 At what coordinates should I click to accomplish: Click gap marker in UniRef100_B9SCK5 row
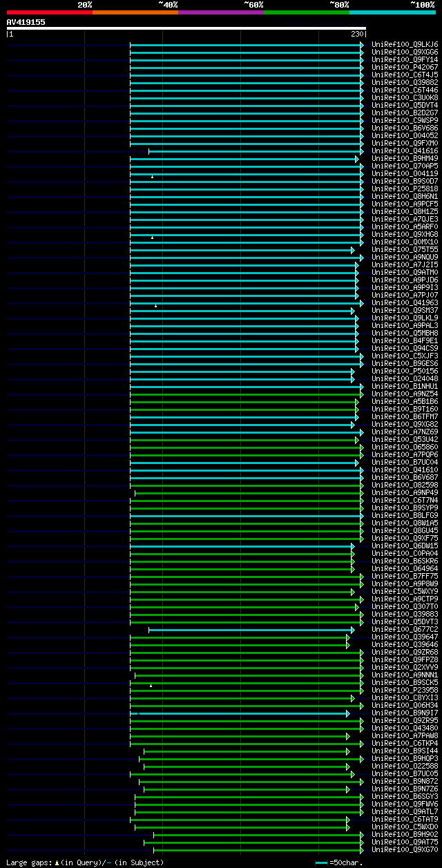(x=151, y=686)
